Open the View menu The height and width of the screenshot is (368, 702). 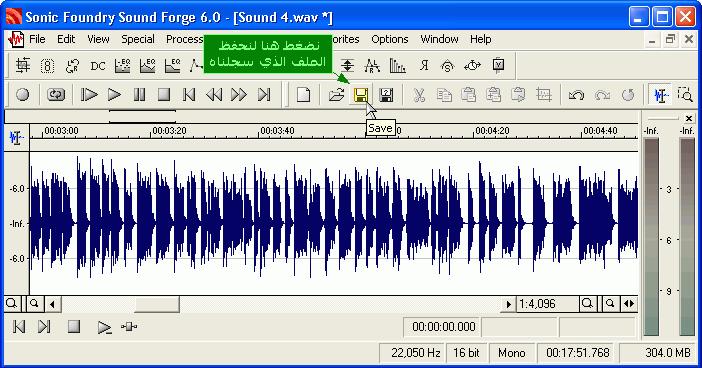point(98,39)
